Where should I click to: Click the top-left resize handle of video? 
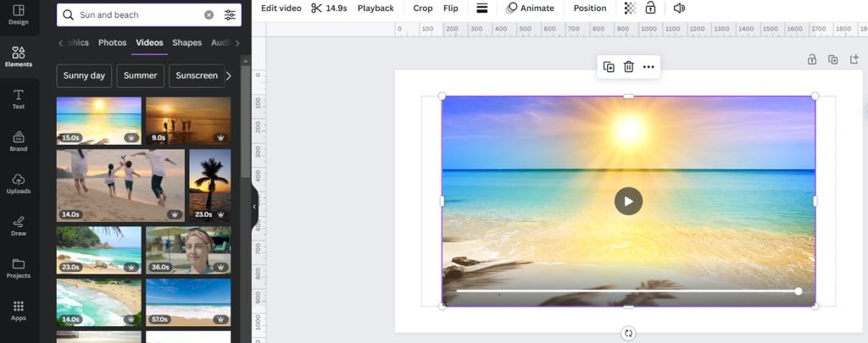point(442,97)
